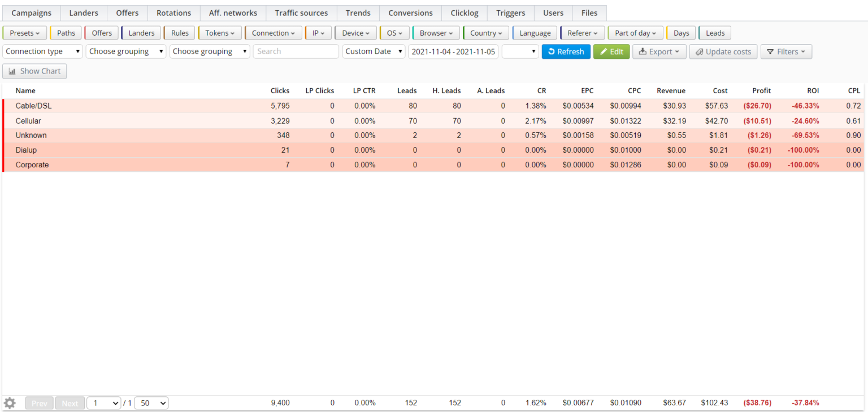Go to the Triggers tab

pos(511,13)
